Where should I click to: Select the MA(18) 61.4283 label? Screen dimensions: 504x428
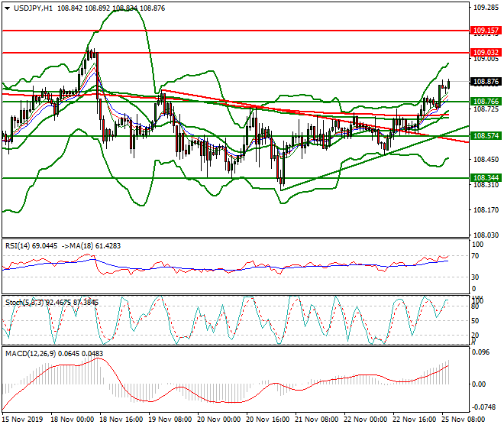pos(95,246)
